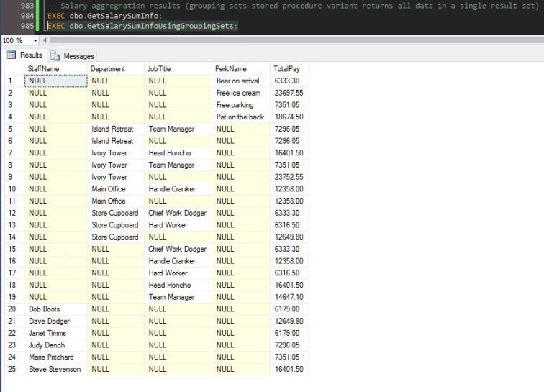Viewport: 544px width, 392px height.
Task: Click the editor horizontal scrollbar track
Action: pyautogui.click(x=296, y=40)
